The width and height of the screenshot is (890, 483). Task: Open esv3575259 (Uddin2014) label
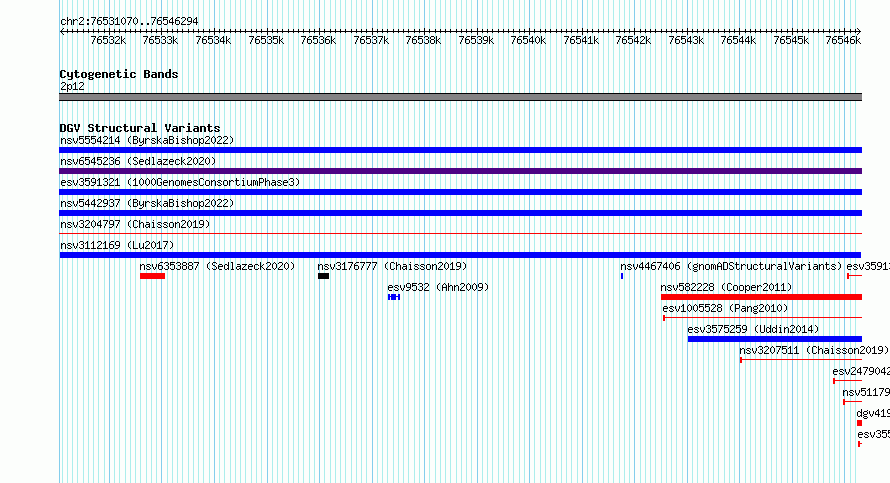tap(753, 329)
